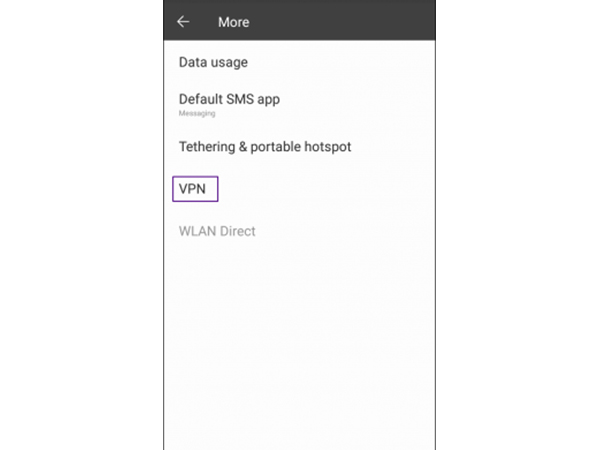Open Data usage settings
The height and width of the screenshot is (450, 600).
tap(299, 62)
